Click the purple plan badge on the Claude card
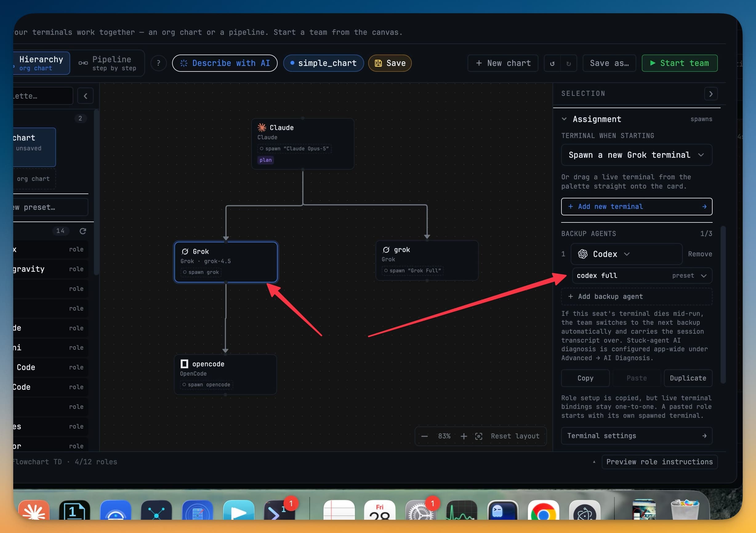 coord(265,160)
